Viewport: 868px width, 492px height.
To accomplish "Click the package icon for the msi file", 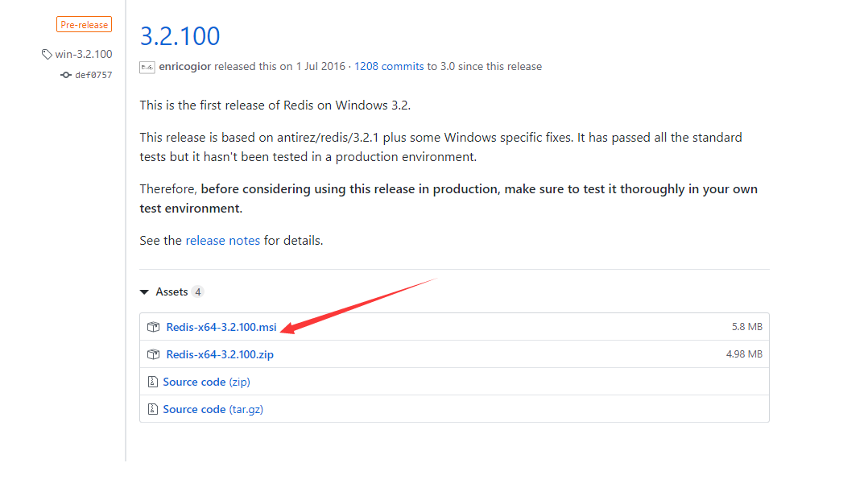I will tap(153, 327).
